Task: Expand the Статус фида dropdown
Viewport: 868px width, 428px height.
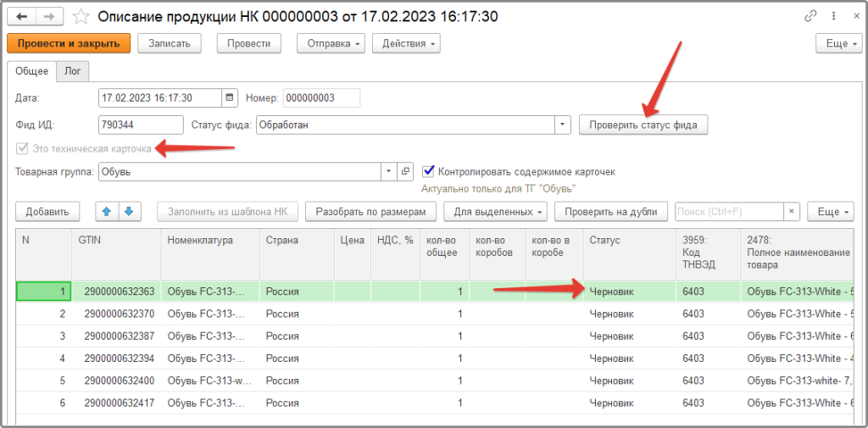Action: [x=563, y=125]
